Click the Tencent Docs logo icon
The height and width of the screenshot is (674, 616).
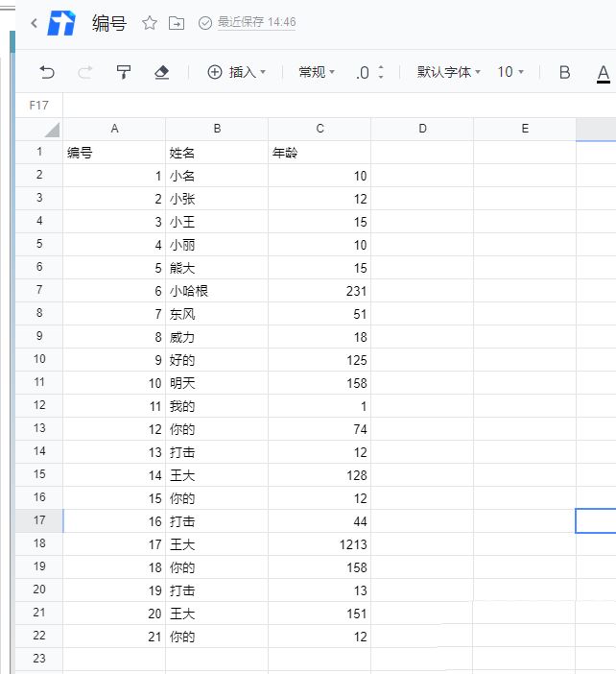click(61, 23)
